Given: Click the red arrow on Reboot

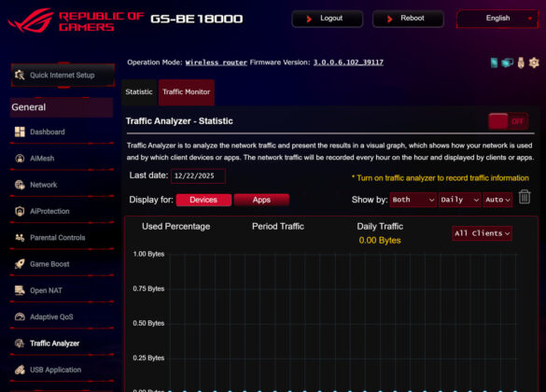Looking at the screenshot, I should coord(389,19).
